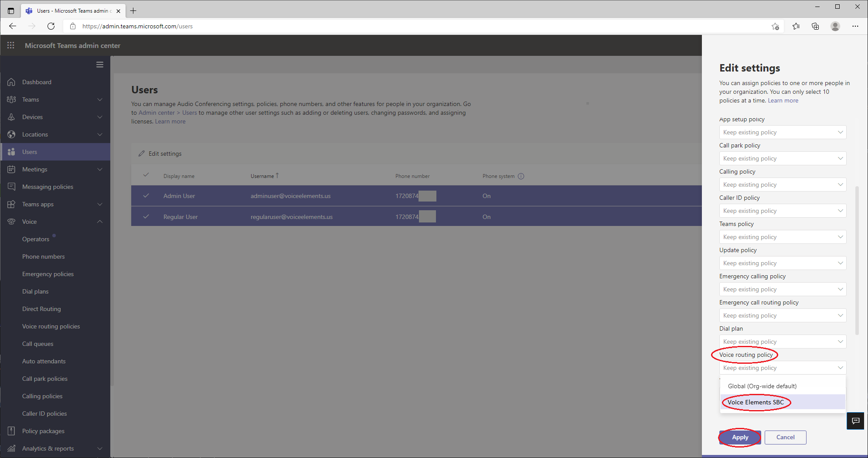Refresh the browser page
The image size is (868, 458).
pos(51,26)
